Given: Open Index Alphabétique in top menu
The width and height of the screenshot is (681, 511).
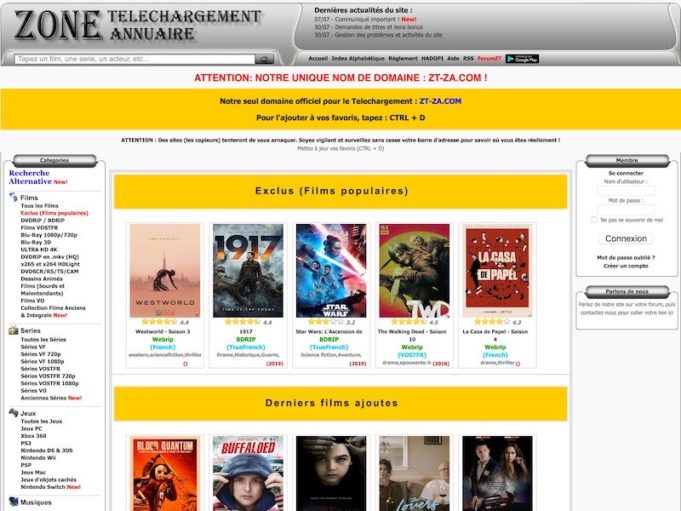Looking at the screenshot, I should (358, 59).
